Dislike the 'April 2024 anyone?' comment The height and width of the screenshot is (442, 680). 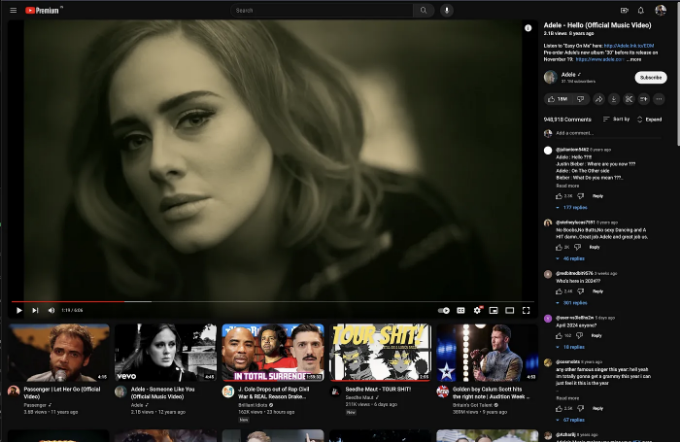pyautogui.click(x=579, y=336)
